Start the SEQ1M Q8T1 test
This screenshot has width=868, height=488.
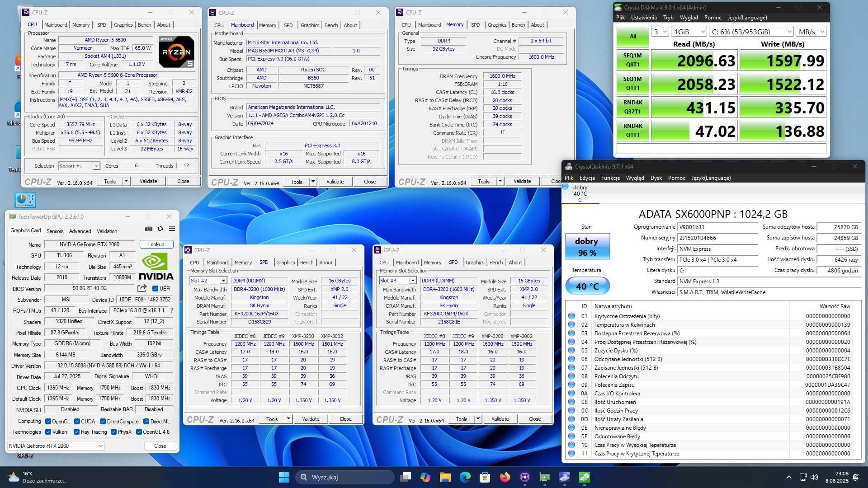(x=632, y=60)
